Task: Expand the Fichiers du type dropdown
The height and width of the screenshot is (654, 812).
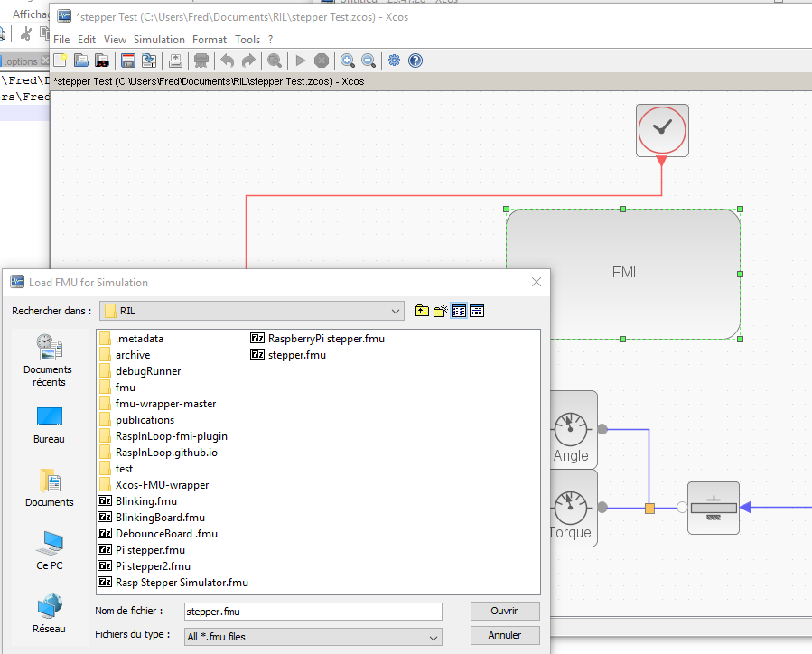Action: point(434,638)
